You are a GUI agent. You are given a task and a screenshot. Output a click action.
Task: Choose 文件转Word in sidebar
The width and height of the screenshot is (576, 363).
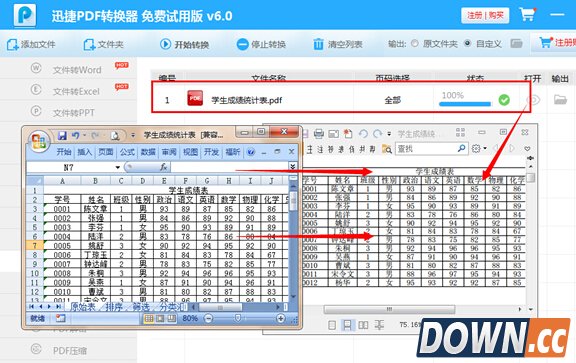point(77,69)
